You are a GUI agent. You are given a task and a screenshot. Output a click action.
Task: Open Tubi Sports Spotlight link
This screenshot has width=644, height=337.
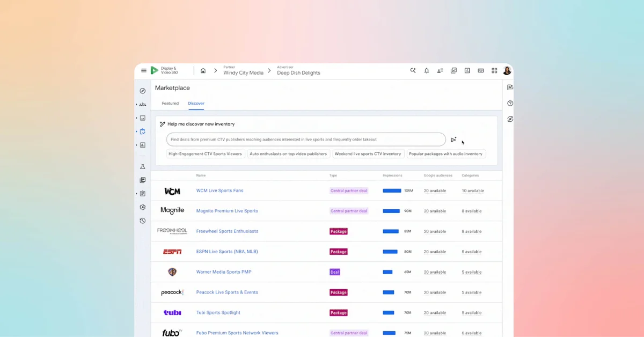218,313
